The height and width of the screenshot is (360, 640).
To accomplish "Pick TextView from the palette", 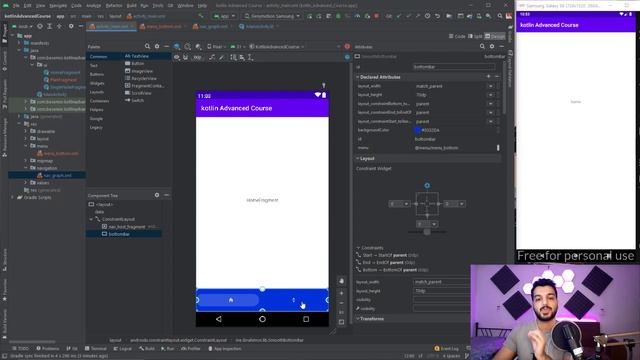I will (x=137, y=56).
